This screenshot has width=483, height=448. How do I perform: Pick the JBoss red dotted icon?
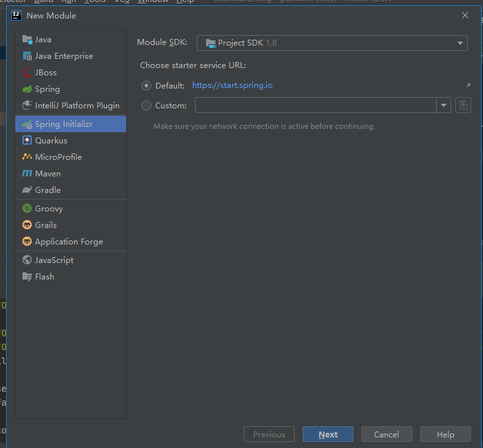click(x=27, y=73)
